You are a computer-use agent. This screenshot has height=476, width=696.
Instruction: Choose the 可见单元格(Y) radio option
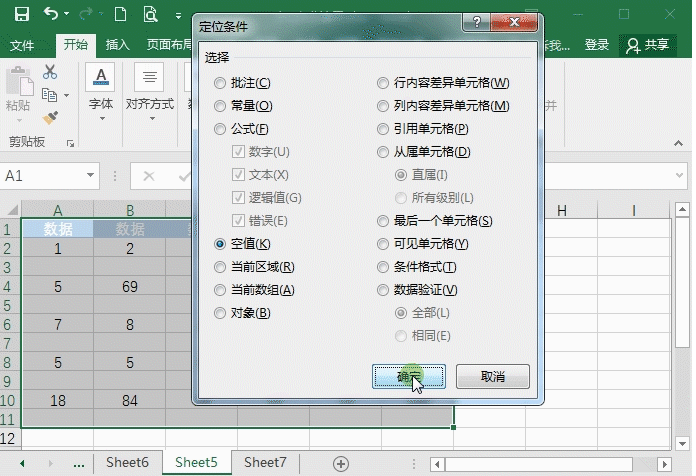pos(383,244)
